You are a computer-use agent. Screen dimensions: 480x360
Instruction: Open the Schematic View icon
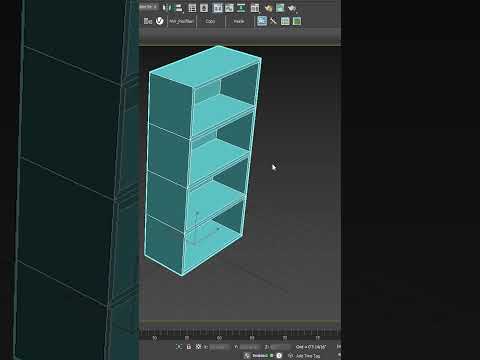241,8
